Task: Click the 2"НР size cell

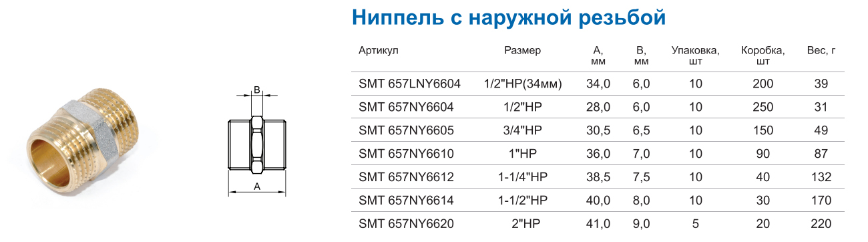Action: point(522,224)
